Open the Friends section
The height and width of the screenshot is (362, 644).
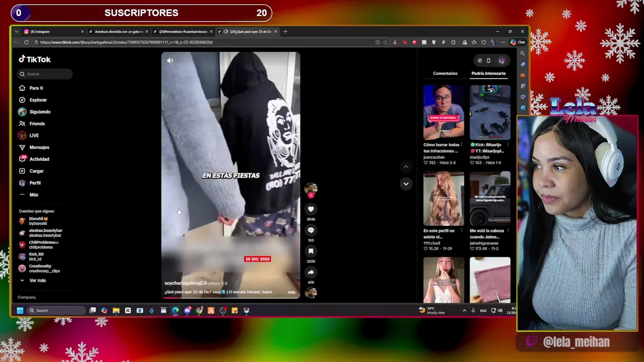[x=32, y=124]
